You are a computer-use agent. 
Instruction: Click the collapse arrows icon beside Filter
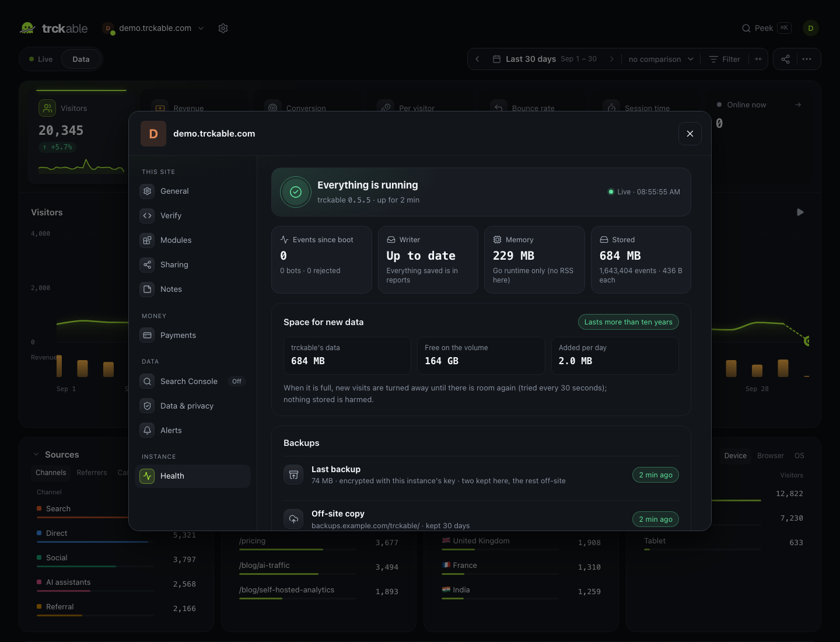[x=758, y=59]
